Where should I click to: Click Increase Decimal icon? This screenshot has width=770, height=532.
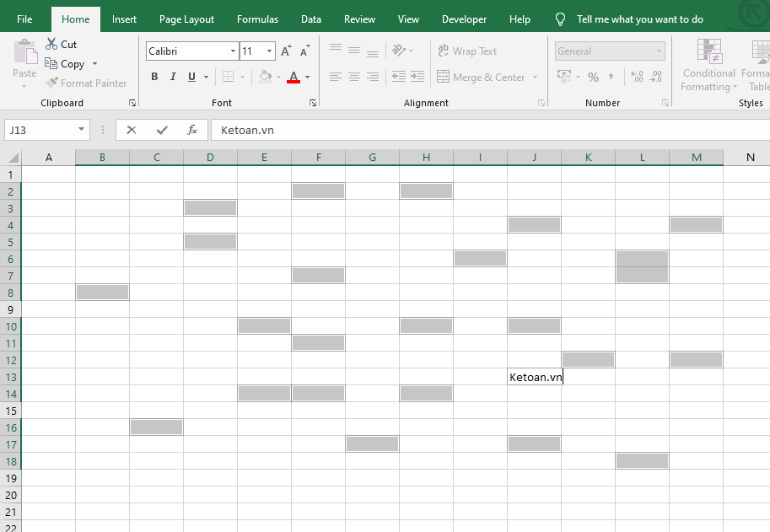637,77
